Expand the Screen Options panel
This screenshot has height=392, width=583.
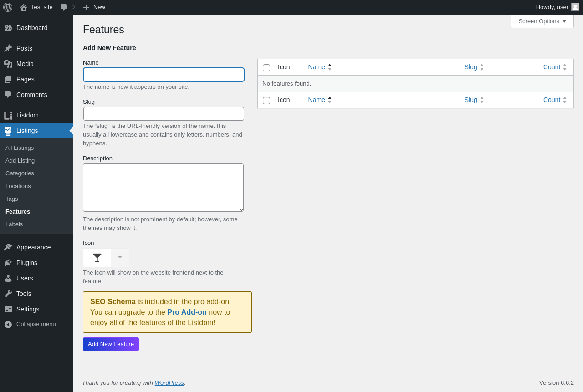tap(542, 21)
